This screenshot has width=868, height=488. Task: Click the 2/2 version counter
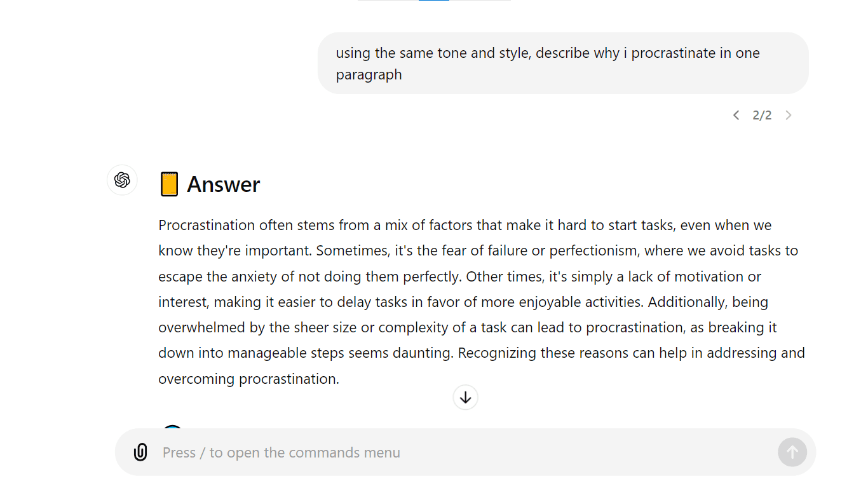[x=762, y=115]
